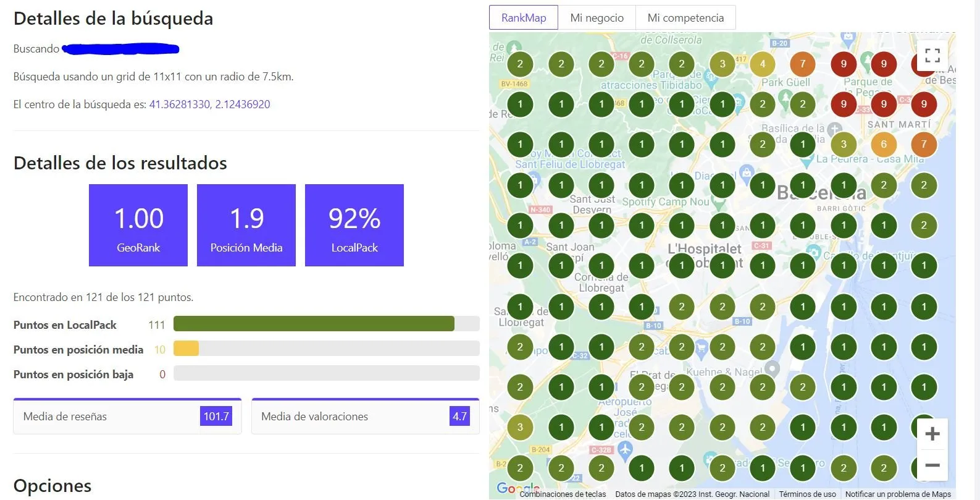Select the Posición Media 1.9 tile
980x500 pixels.
pyautogui.click(x=246, y=225)
